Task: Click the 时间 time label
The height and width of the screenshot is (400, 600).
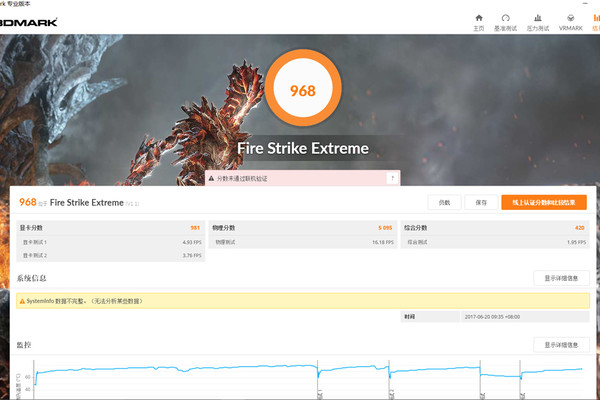Action: tap(409, 317)
